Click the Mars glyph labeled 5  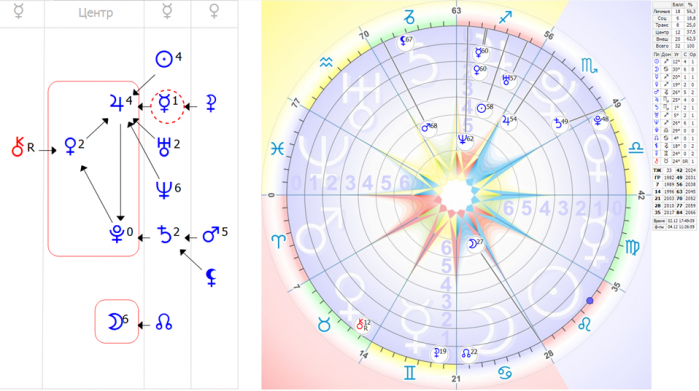point(211,234)
